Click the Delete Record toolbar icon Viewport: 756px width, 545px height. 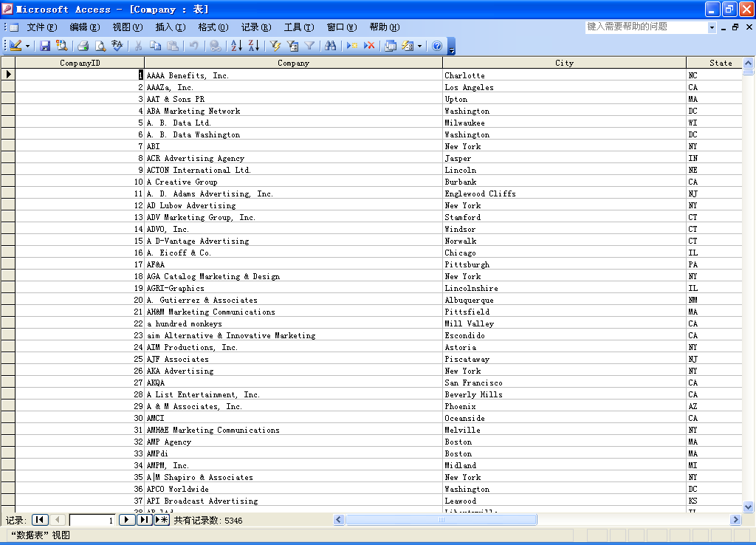point(370,46)
